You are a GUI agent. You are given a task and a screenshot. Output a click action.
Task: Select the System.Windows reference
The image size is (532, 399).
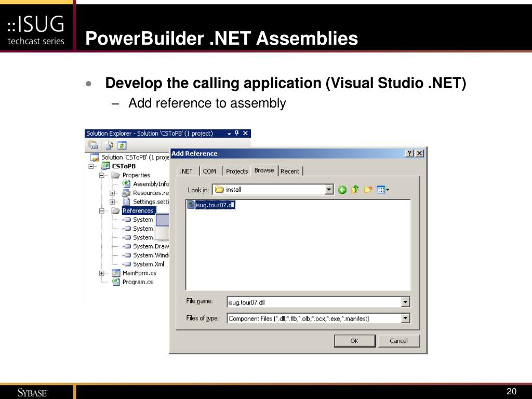(x=145, y=255)
